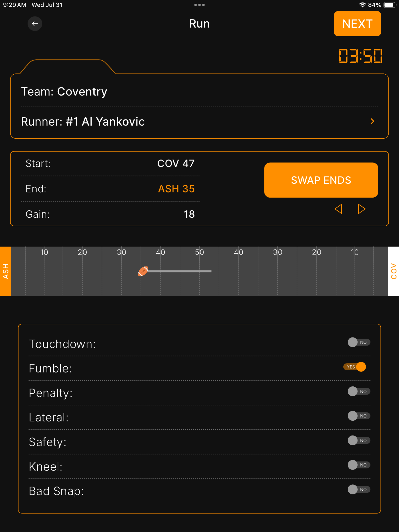399x532 pixels.
Task: Enable the Kneel switch
Action: (x=359, y=465)
